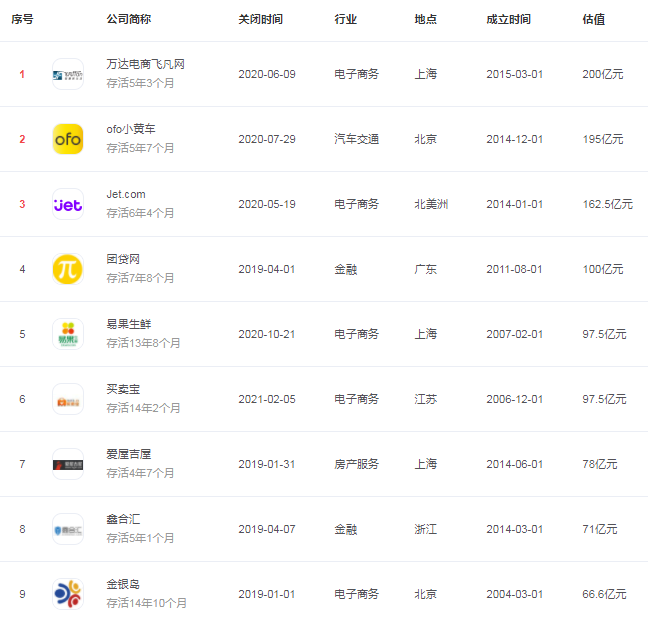Click the 金银岛 company name
The height and width of the screenshot is (620, 648).
pos(123,584)
